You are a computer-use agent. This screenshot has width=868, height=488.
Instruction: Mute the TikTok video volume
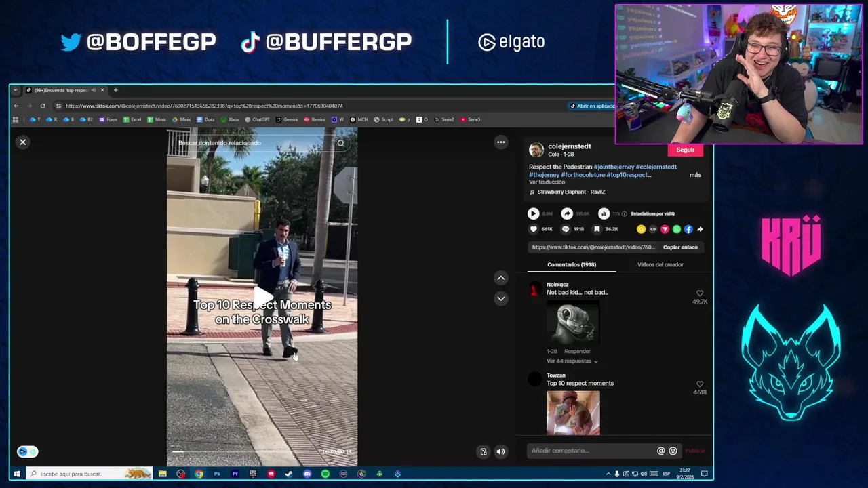[x=500, y=451]
